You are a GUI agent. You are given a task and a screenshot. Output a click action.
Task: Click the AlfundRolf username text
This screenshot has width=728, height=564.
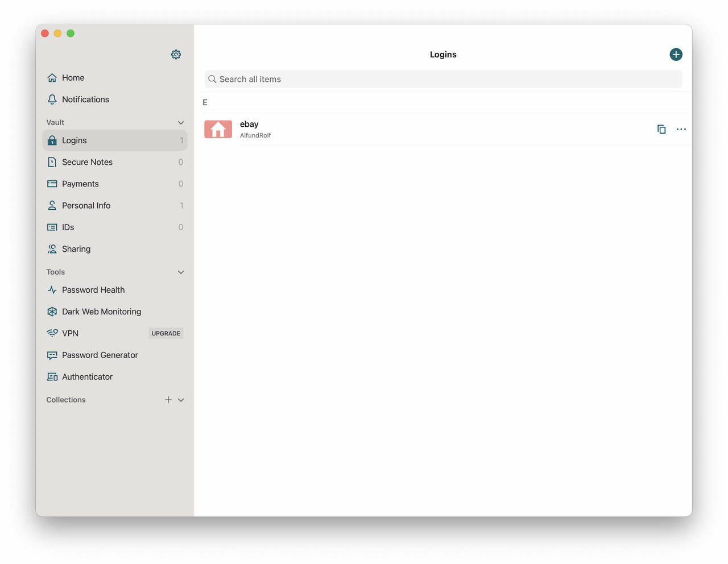(x=255, y=135)
